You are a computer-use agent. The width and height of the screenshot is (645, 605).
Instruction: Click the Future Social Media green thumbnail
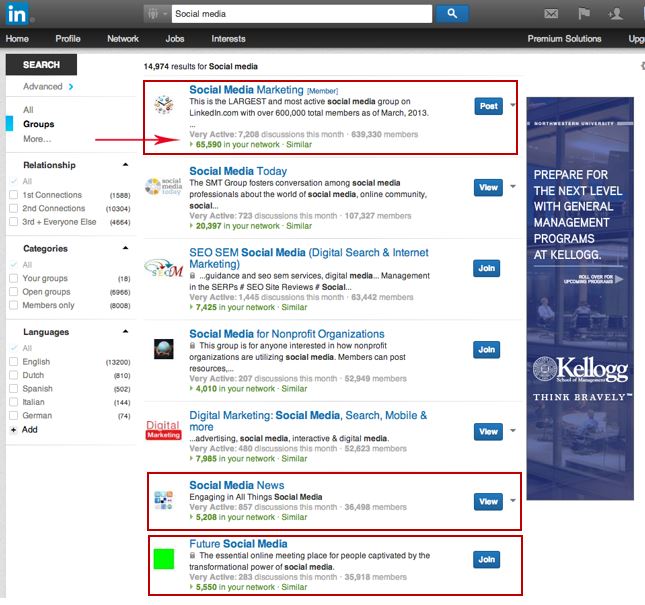pyautogui.click(x=163, y=559)
